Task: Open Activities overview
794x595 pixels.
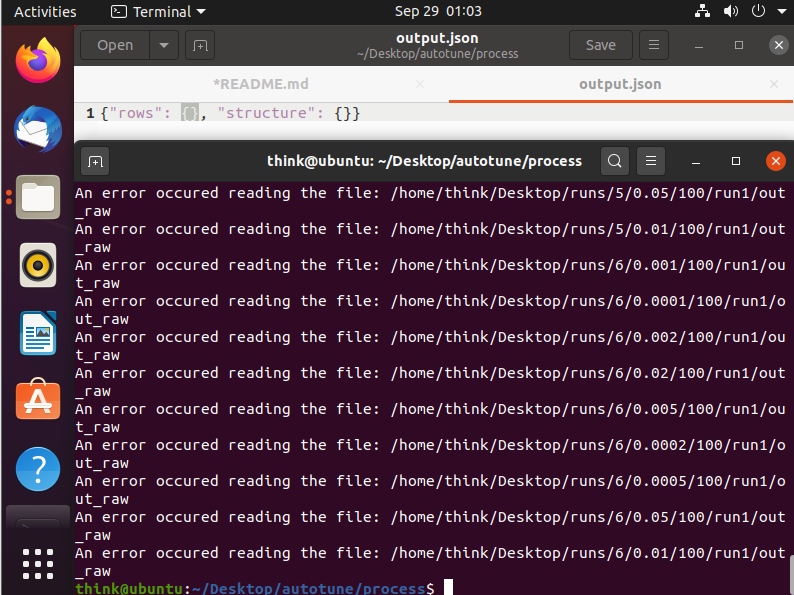Action: (45, 12)
